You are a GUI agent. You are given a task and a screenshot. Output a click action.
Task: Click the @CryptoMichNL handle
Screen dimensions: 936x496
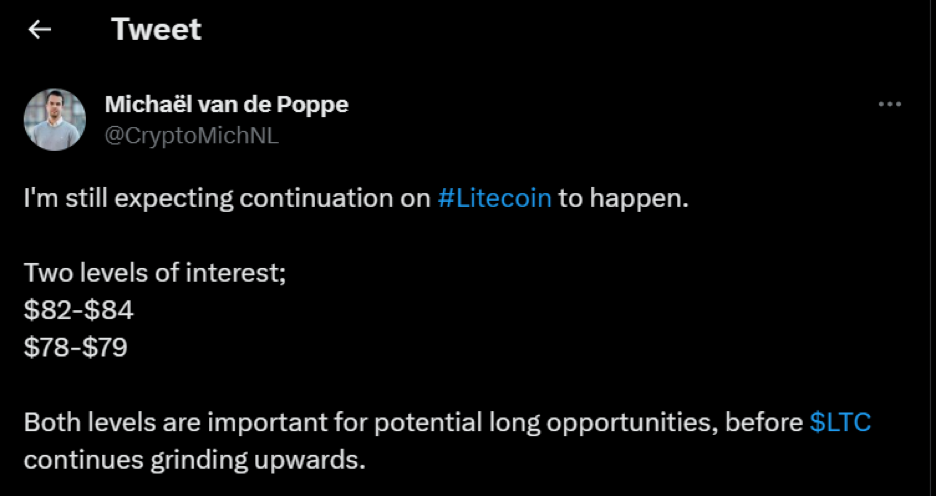[x=191, y=136]
